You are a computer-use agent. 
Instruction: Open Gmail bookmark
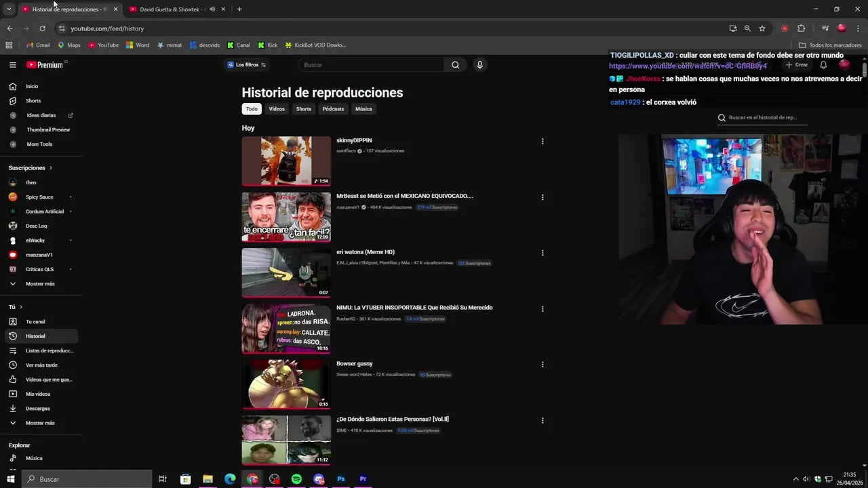38,45
